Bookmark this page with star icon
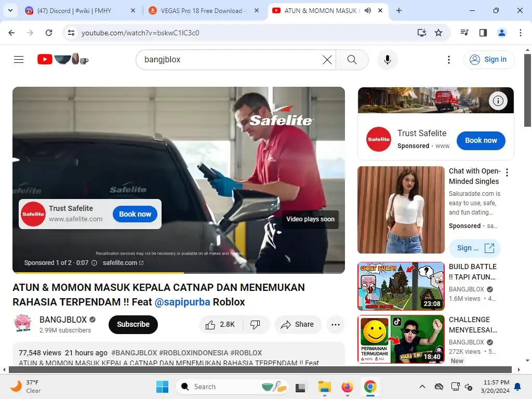Image resolution: width=532 pixels, height=399 pixels. [438, 33]
